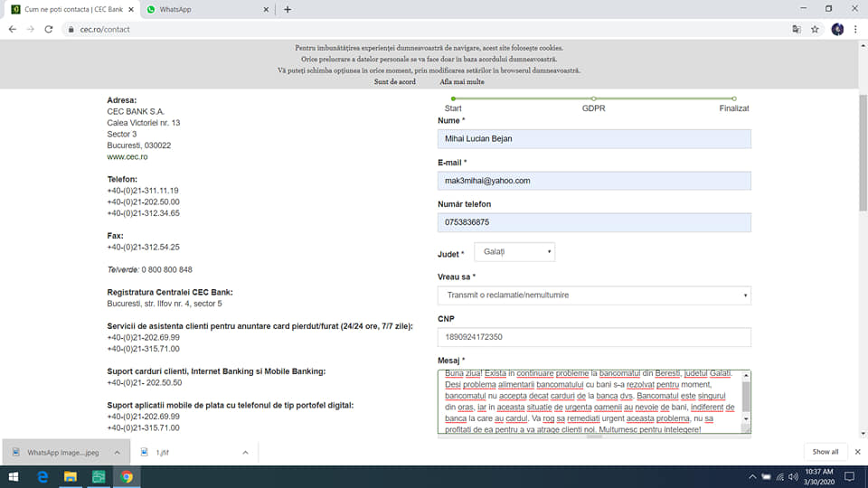Expand the Vreau sa dropdown

click(594, 296)
